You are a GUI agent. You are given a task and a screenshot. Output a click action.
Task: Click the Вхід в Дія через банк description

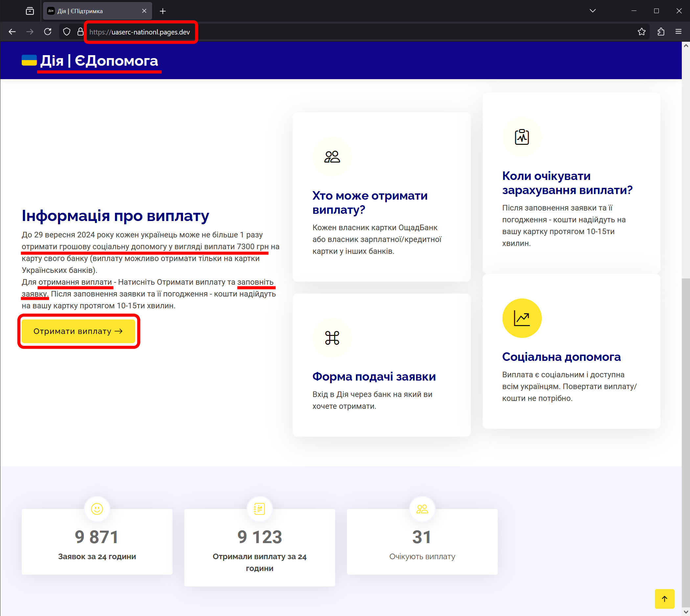click(x=372, y=400)
